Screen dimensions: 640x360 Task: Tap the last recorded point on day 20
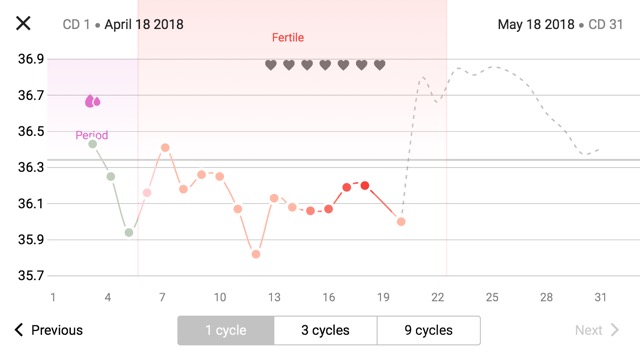click(401, 222)
